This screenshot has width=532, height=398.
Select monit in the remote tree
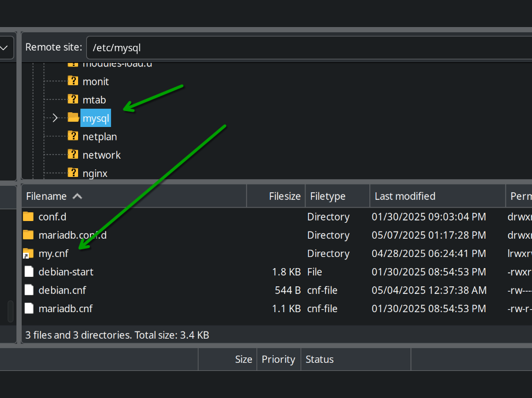click(x=96, y=82)
